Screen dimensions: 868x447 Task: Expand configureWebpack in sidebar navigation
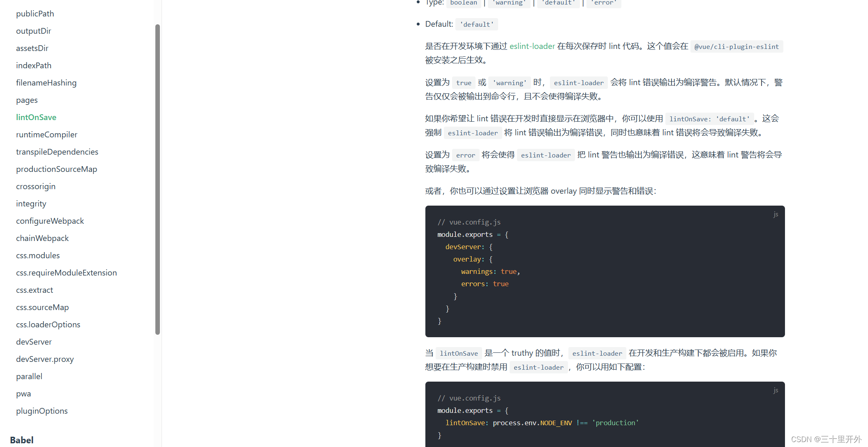click(x=50, y=221)
